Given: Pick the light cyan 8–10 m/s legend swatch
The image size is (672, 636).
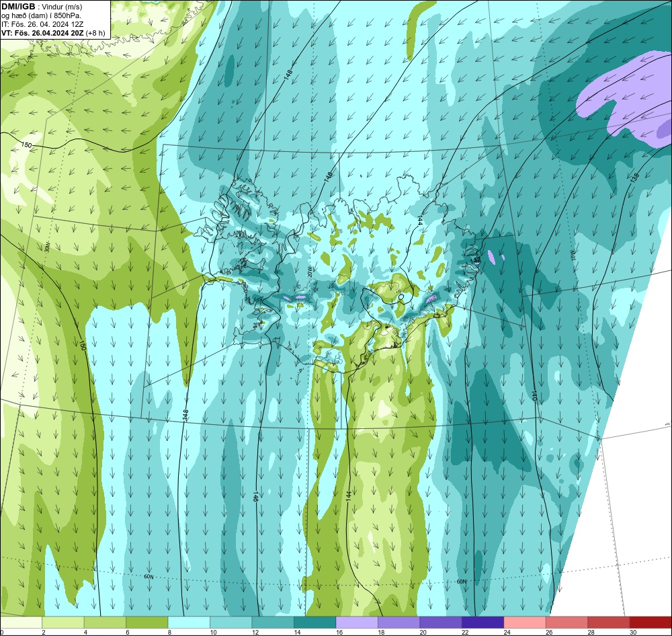Looking at the screenshot, I should tap(189, 623).
